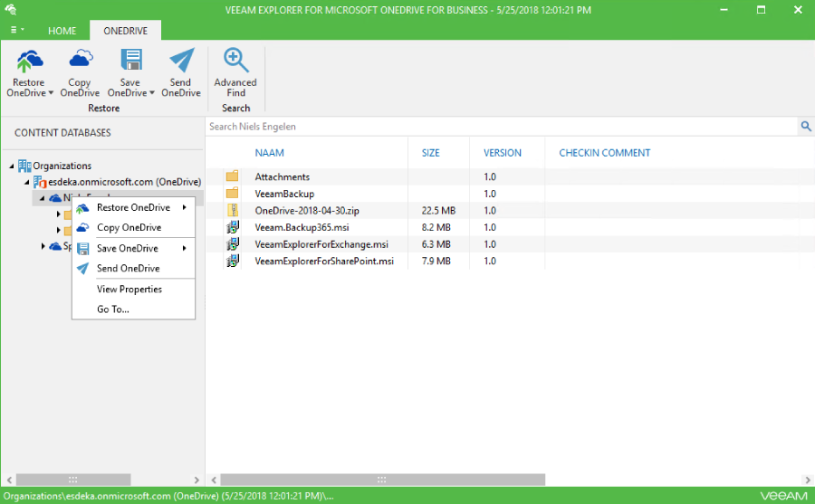Choose Copy OneDrive in the context menu
This screenshot has width=815, height=504.
134,228
